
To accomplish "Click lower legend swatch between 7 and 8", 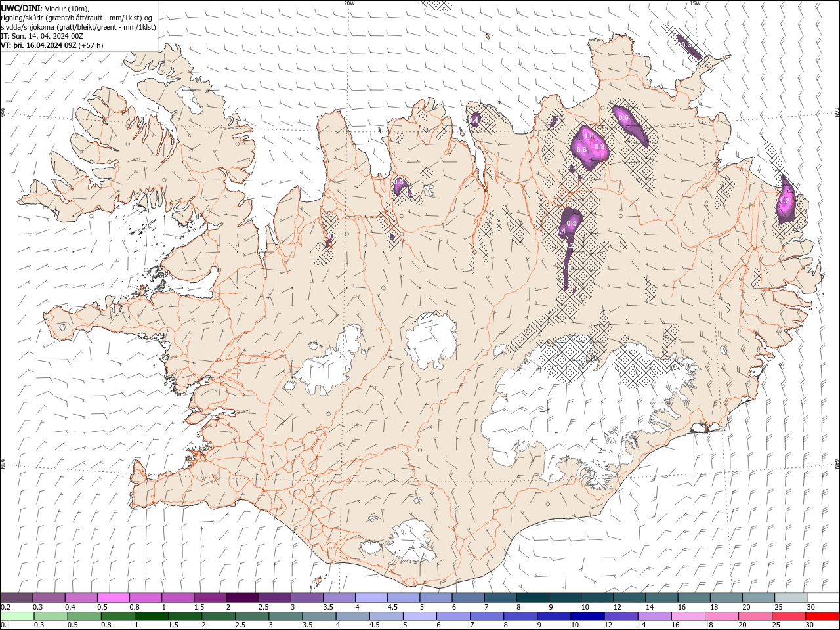I will tap(487, 616).
